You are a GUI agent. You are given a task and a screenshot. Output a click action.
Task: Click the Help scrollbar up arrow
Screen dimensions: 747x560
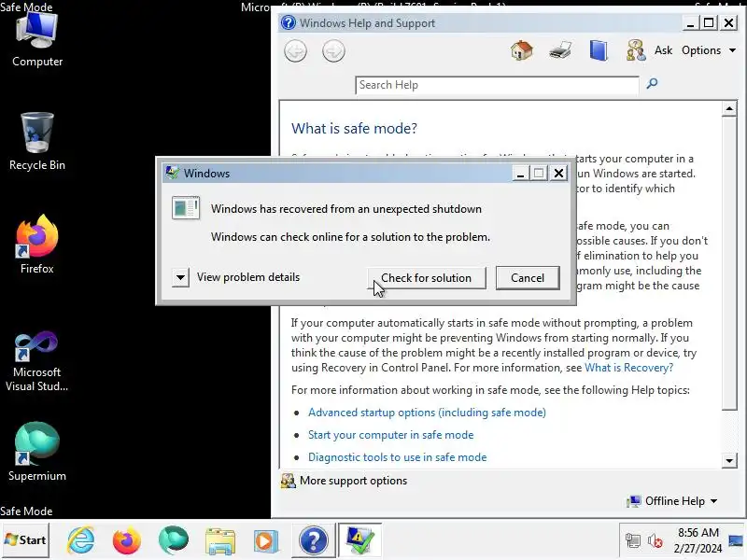point(729,108)
